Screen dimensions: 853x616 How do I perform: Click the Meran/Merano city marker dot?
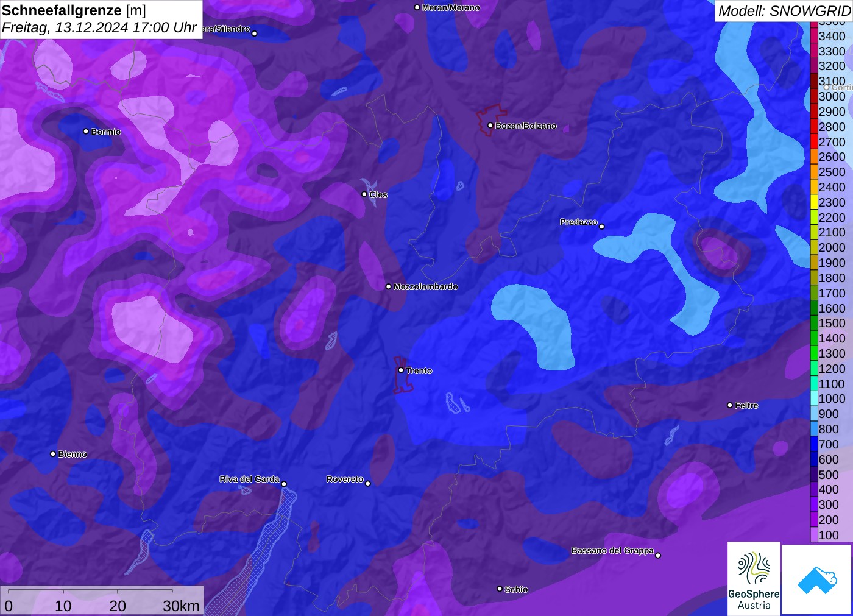[417, 7]
